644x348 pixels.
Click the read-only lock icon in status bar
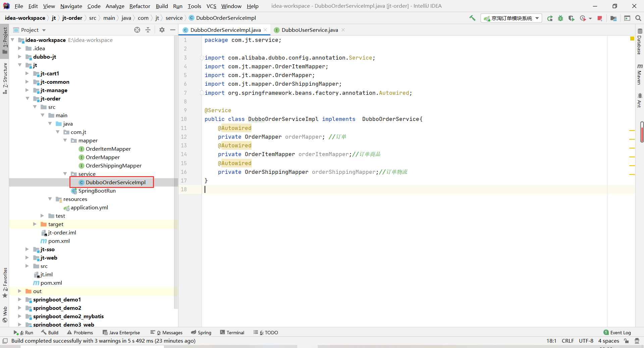(626, 341)
